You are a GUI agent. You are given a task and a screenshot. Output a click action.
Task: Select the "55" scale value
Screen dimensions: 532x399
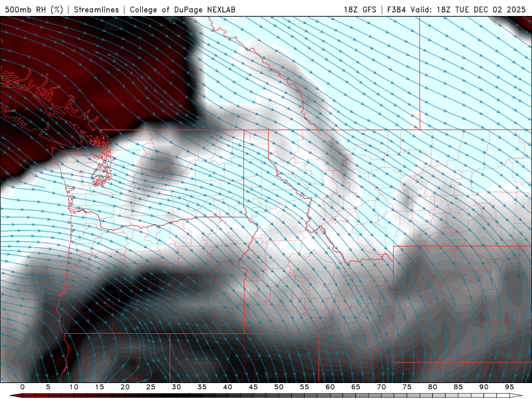304,387
